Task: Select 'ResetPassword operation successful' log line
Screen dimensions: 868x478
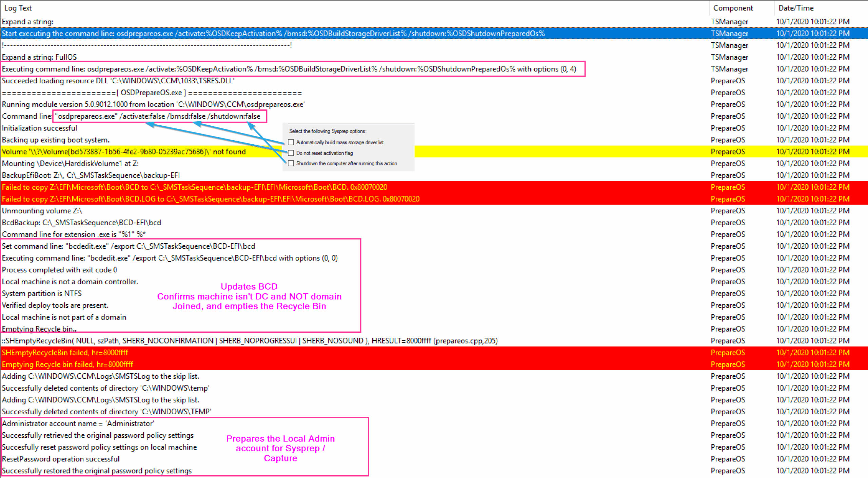Action: point(61,459)
